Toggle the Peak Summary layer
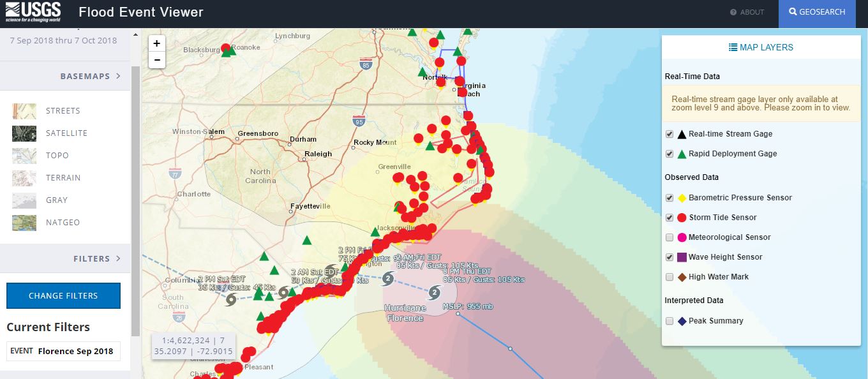 pos(670,321)
